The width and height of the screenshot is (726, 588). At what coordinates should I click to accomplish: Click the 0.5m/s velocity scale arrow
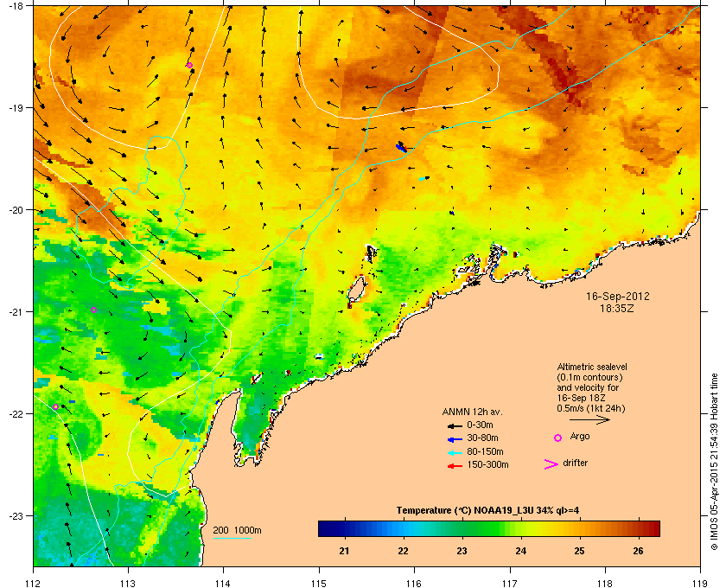[589, 419]
